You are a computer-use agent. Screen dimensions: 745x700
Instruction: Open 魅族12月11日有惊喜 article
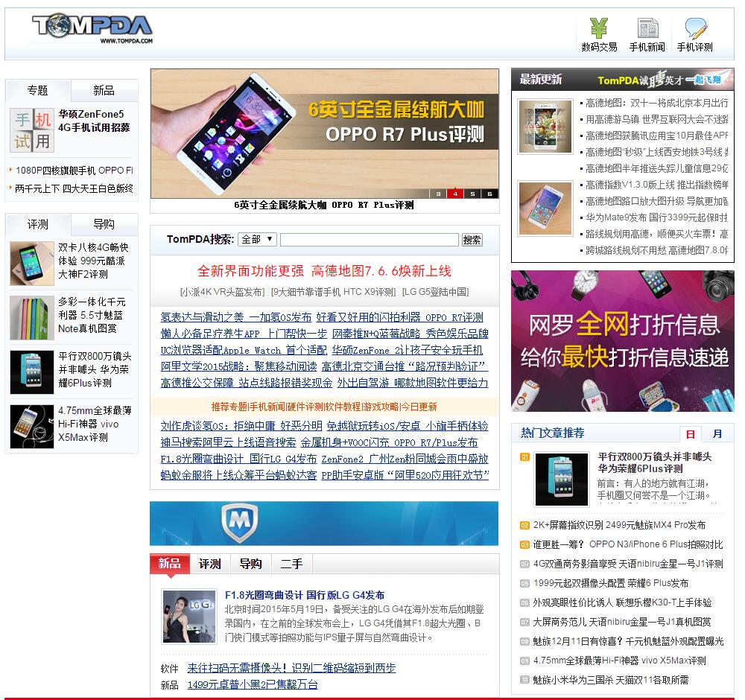coord(627,641)
